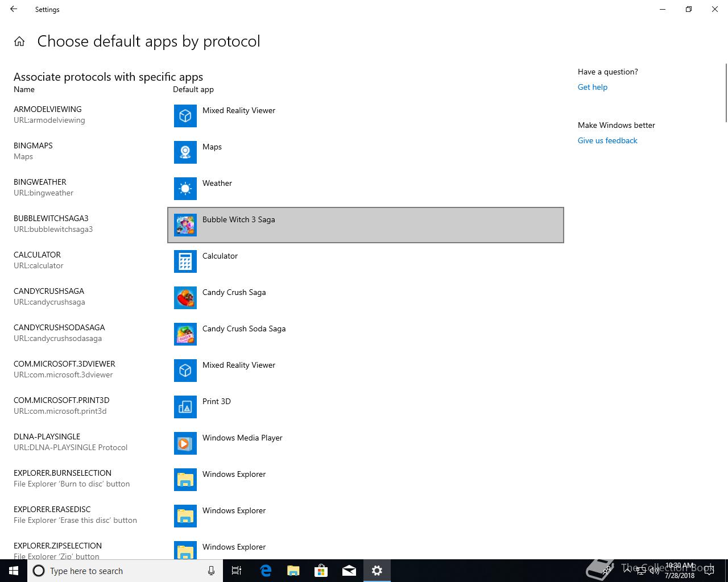The height and width of the screenshot is (582, 728).
Task: Click the Windows Media Player icon
Action: pos(185,443)
